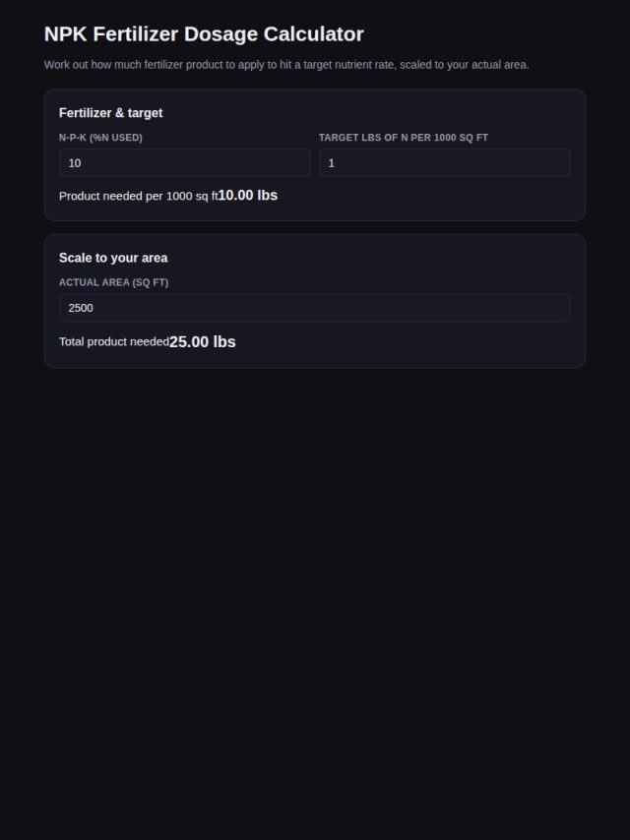Click the intro description text under title
This screenshot has width=630, height=840.
[x=286, y=65]
